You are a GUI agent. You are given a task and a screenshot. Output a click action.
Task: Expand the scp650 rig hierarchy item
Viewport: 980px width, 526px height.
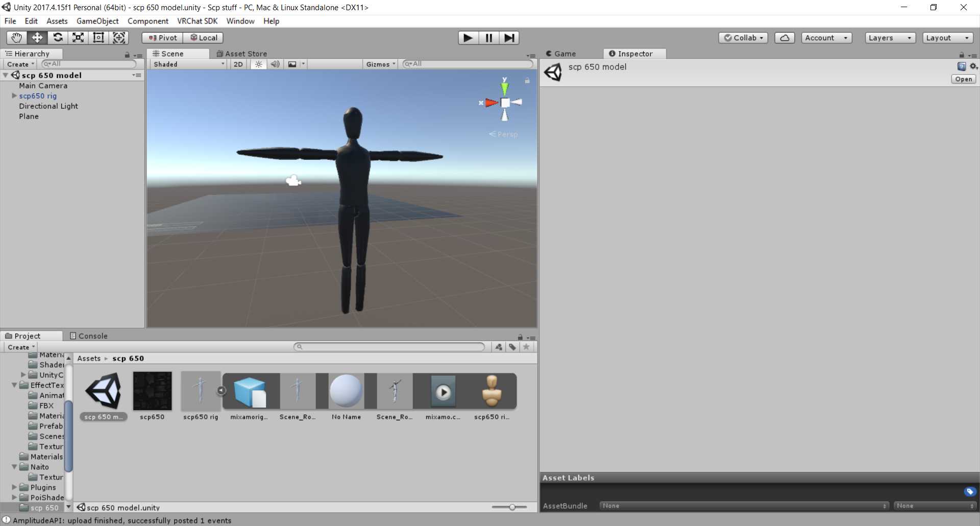coord(14,96)
